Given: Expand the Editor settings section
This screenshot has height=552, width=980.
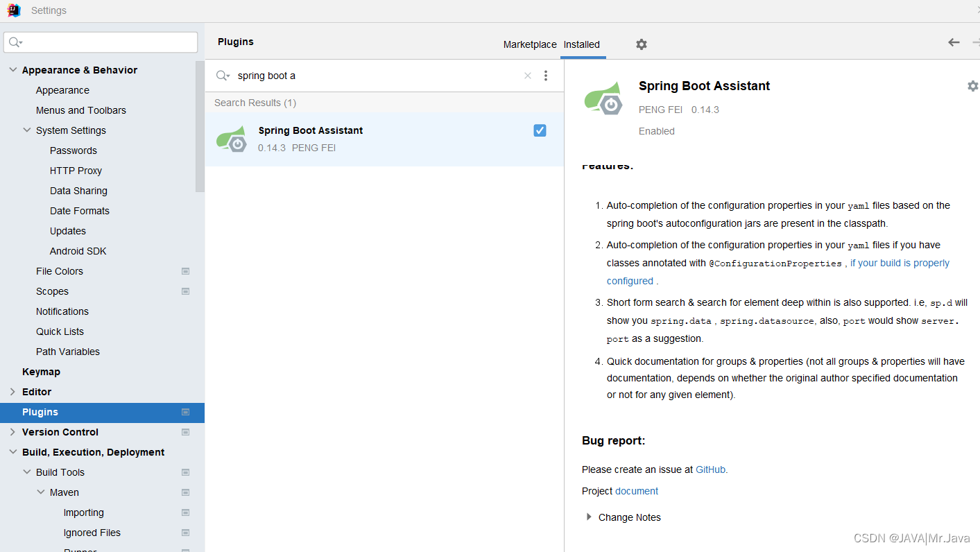Looking at the screenshot, I should pyautogui.click(x=12, y=392).
